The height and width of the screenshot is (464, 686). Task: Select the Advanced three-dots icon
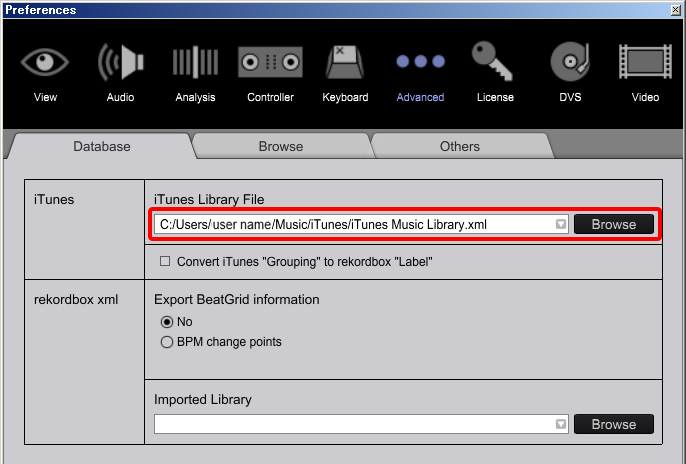point(420,61)
